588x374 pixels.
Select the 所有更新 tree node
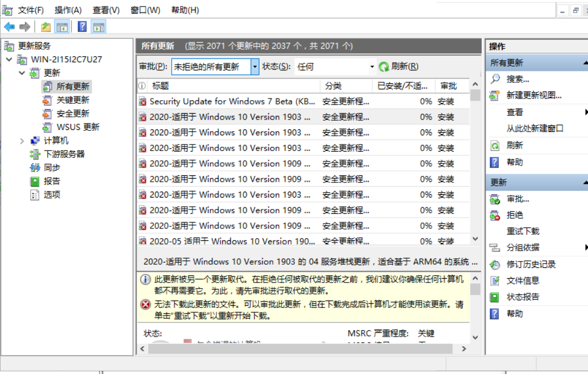[73, 87]
